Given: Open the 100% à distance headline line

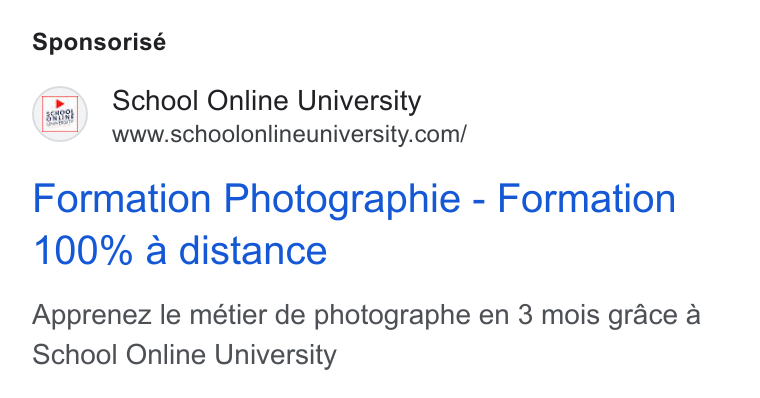Looking at the screenshot, I should [x=180, y=250].
